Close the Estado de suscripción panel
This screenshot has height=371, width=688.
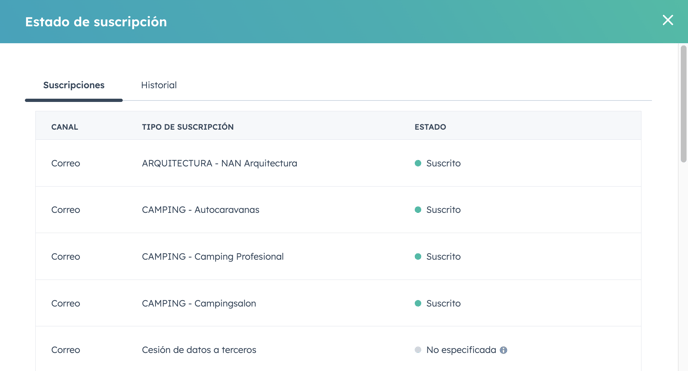(x=667, y=20)
